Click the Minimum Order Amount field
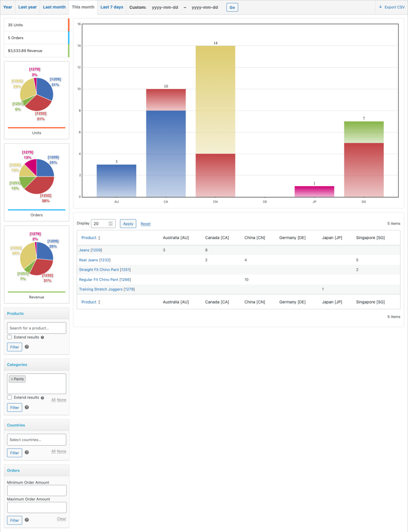 (x=37, y=490)
